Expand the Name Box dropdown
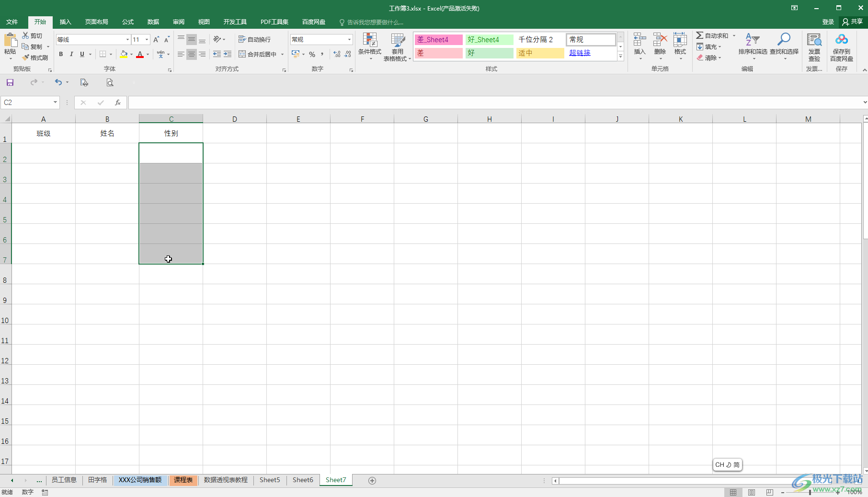The image size is (868, 497). click(55, 103)
